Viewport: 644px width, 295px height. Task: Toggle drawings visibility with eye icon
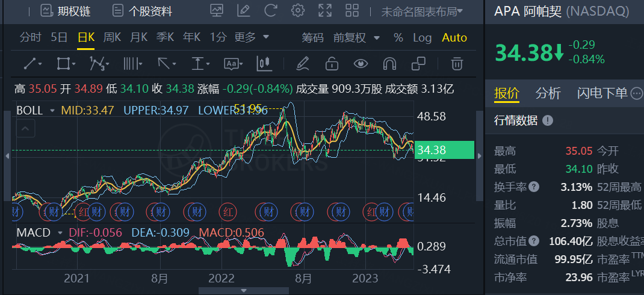[x=361, y=64]
